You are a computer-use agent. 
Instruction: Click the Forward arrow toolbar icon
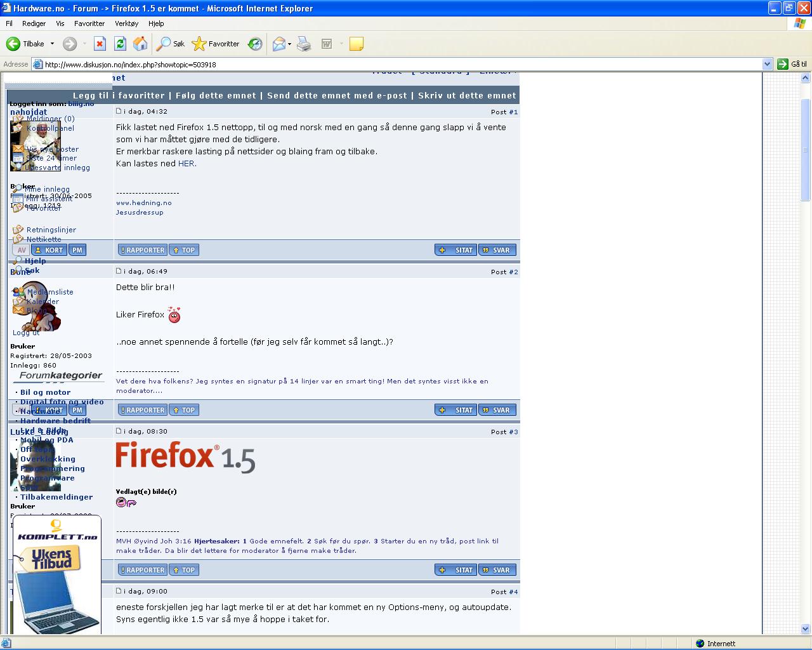(70, 44)
